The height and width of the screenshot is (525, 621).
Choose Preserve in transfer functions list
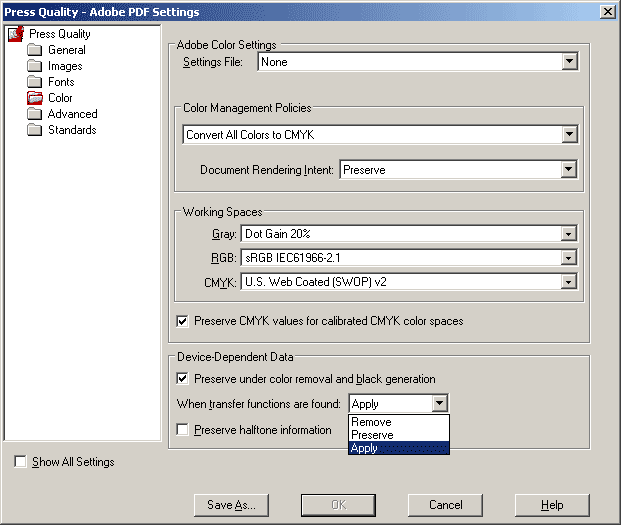coord(399,435)
